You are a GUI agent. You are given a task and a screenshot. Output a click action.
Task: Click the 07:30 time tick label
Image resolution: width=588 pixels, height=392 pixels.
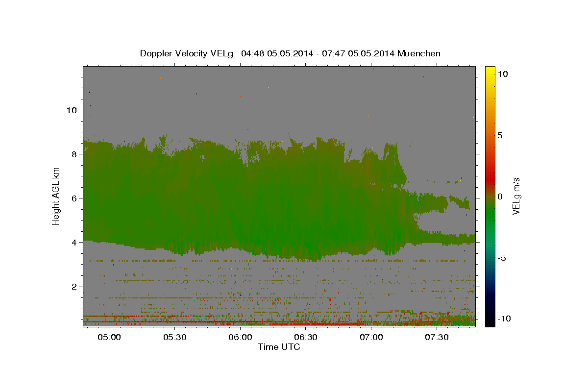pyautogui.click(x=437, y=337)
